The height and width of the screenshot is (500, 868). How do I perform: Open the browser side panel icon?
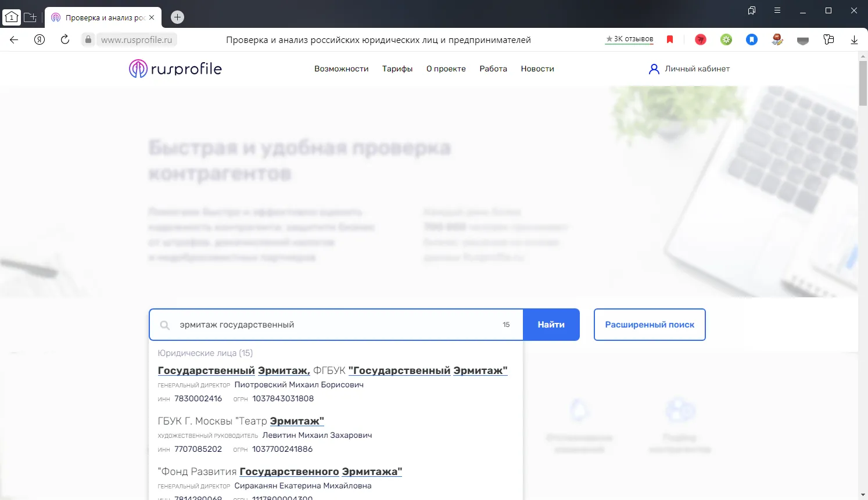[752, 10]
